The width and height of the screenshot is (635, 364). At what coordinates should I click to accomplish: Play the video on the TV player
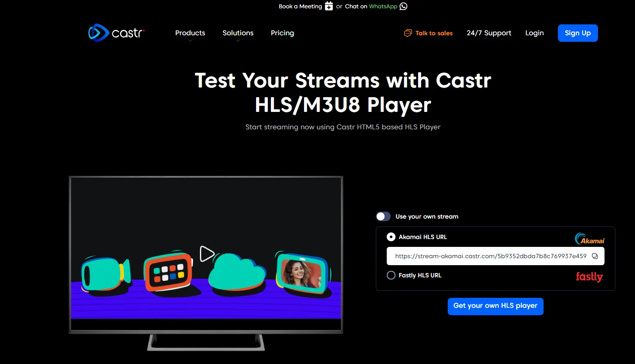coord(207,254)
